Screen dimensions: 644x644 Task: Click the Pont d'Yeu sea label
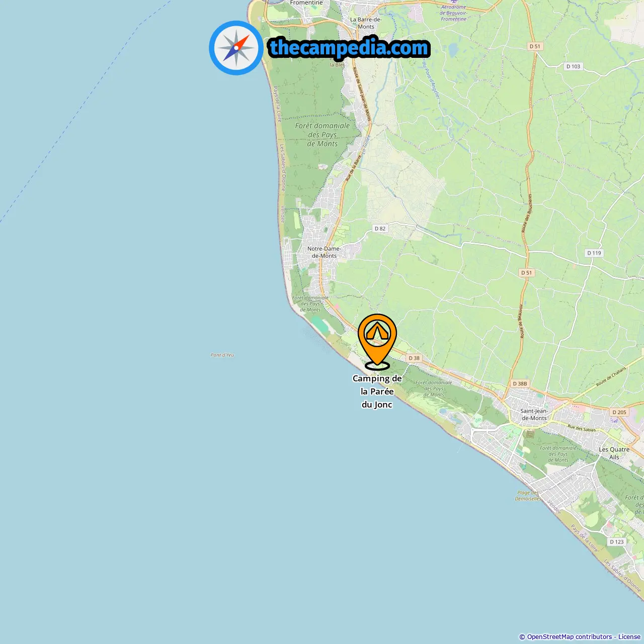[222, 355]
